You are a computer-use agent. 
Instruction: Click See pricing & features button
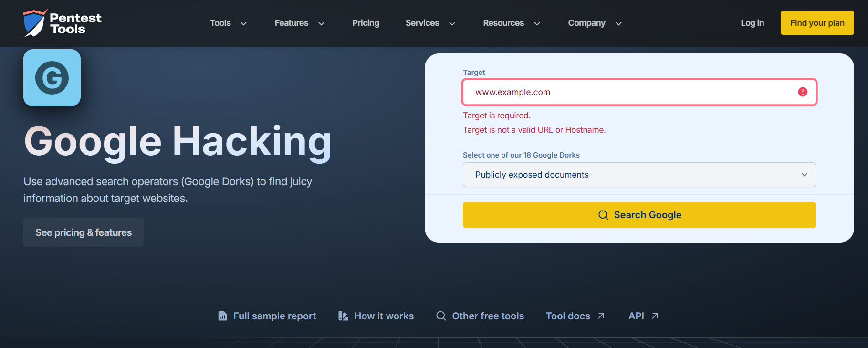tap(84, 232)
